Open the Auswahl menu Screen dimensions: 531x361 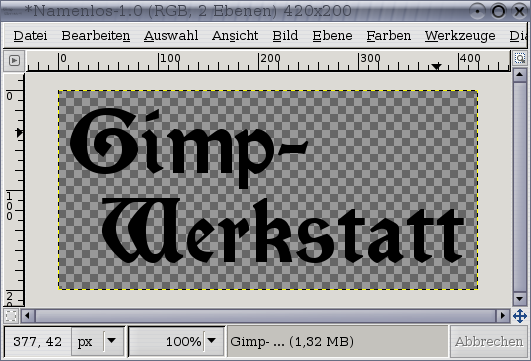(x=171, y=36)
